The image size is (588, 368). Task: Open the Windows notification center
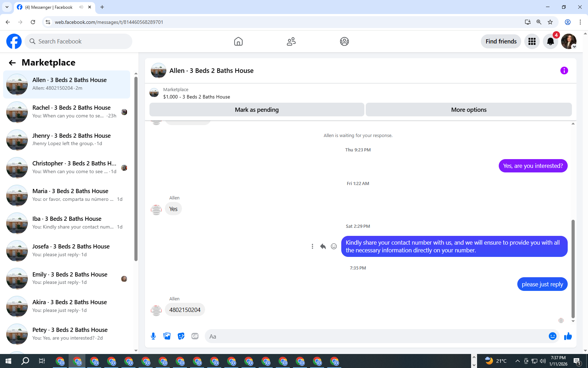[x=577, y=361]
